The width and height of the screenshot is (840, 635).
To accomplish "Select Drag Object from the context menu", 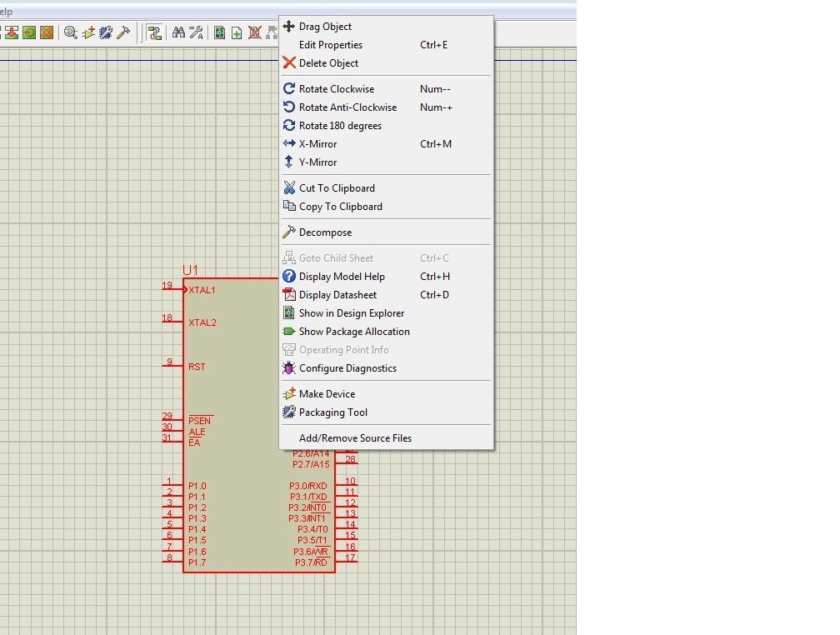I will pos(325,27).
